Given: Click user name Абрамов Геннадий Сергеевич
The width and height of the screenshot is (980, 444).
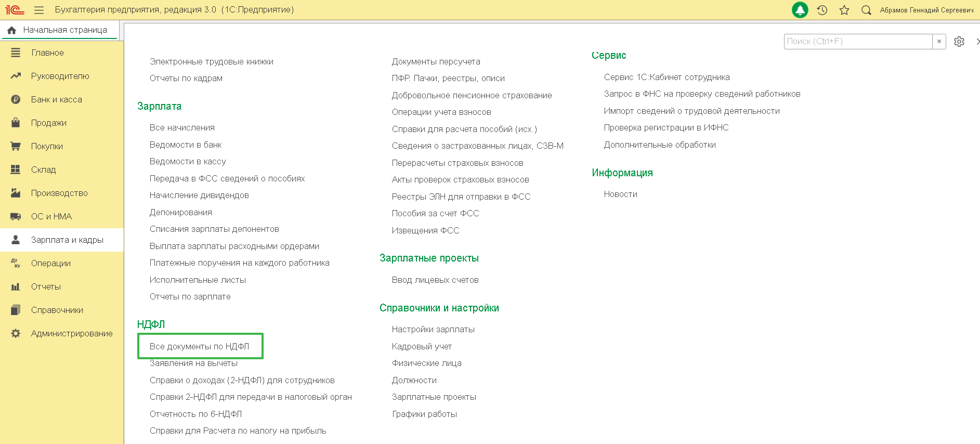Looking at the screenshot, I should tap(926, 10).
